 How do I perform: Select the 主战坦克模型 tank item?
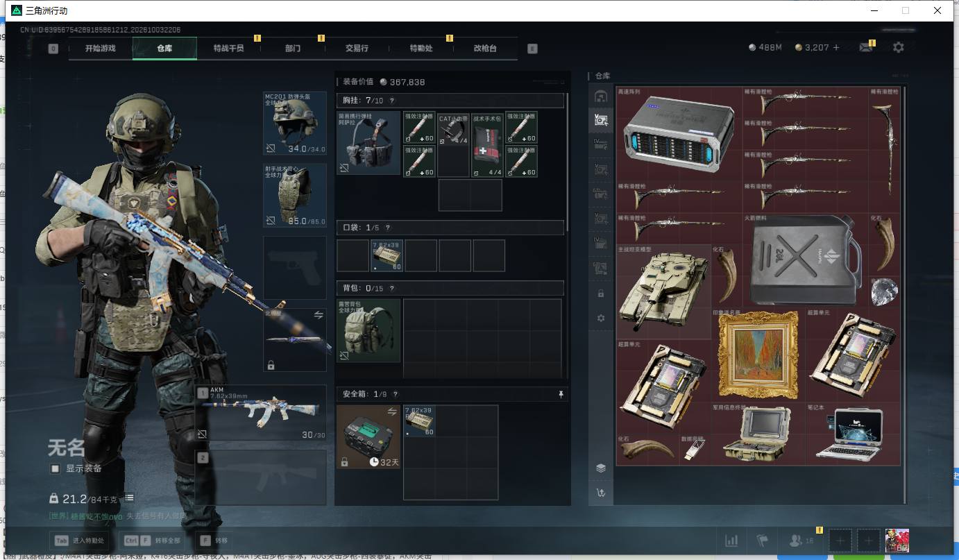664,292
